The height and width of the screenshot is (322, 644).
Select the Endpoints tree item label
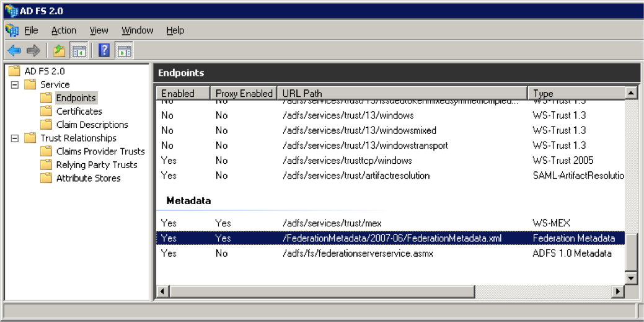click(x=76, y=98)
